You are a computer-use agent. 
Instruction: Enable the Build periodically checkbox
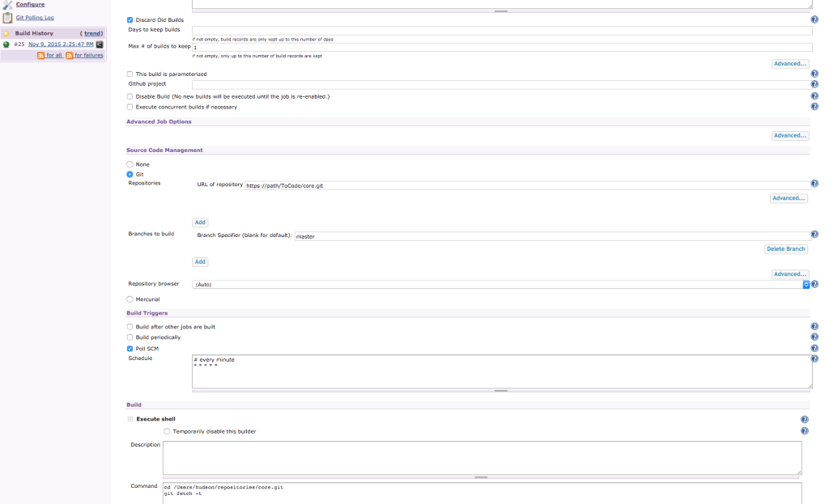(128, 337)
